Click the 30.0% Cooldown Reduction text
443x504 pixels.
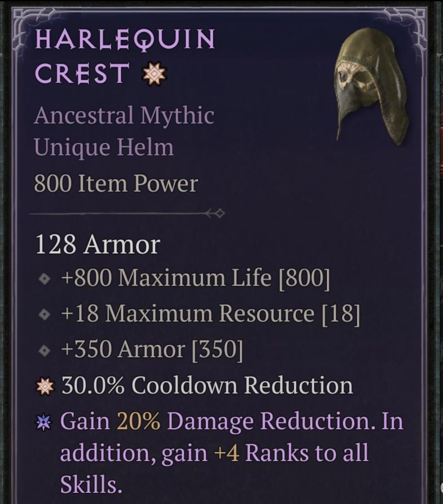(x=207, y=385)
